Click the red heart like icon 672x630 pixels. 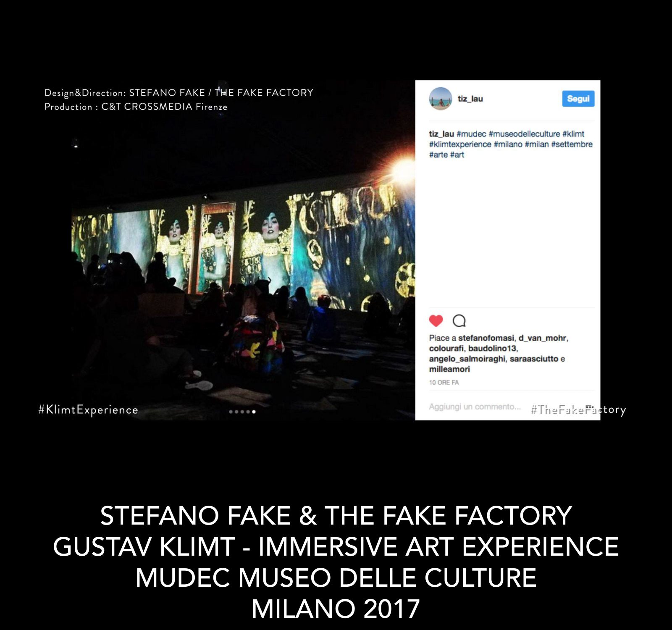pyautogui.click(x=436, y=320)
